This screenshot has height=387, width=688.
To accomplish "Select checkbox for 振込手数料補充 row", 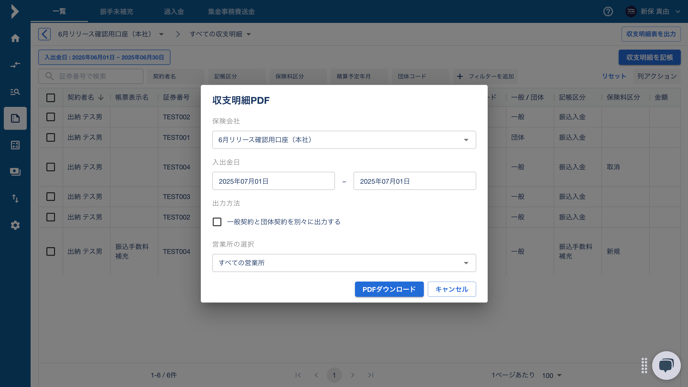I will pos(50,251).
